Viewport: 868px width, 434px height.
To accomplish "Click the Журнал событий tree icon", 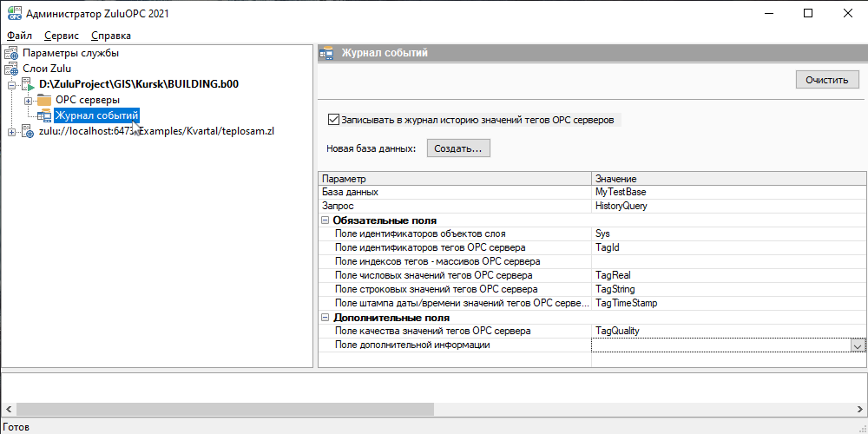I will tap(44, 116).
